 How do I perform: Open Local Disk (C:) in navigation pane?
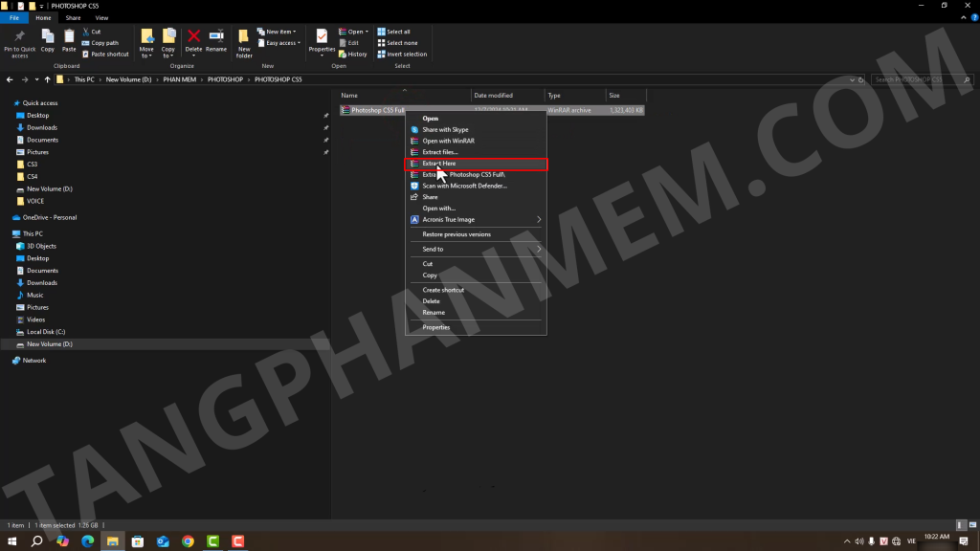coord(46,332)
